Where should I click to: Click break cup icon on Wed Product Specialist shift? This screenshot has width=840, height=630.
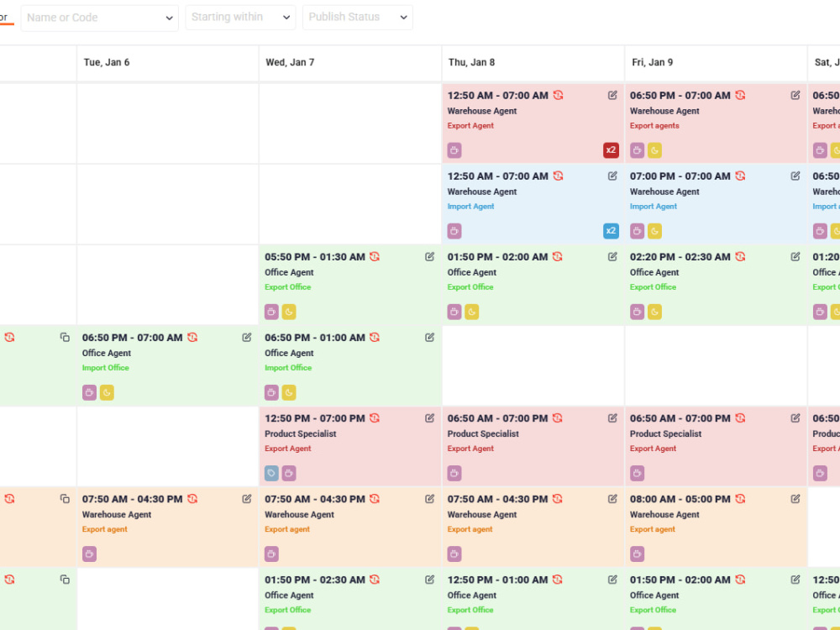point(289,473)
